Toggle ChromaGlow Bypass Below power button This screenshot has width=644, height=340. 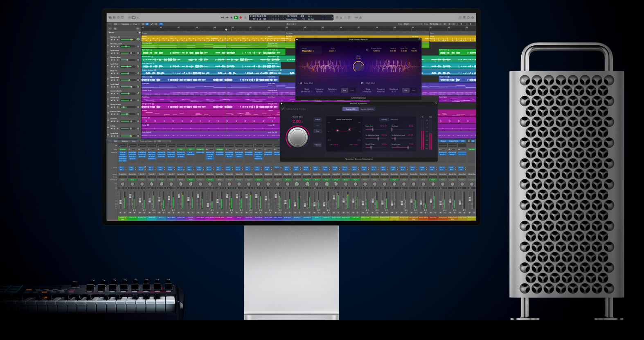point(367,50)
